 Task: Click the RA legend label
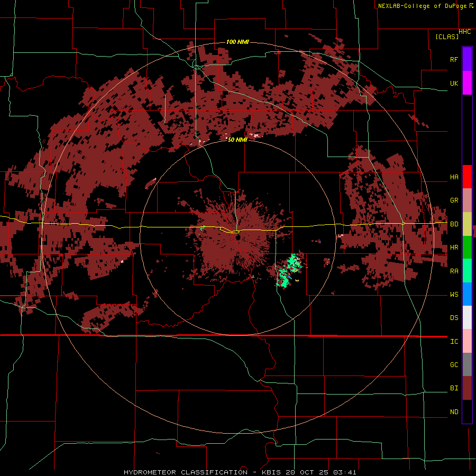454,271
